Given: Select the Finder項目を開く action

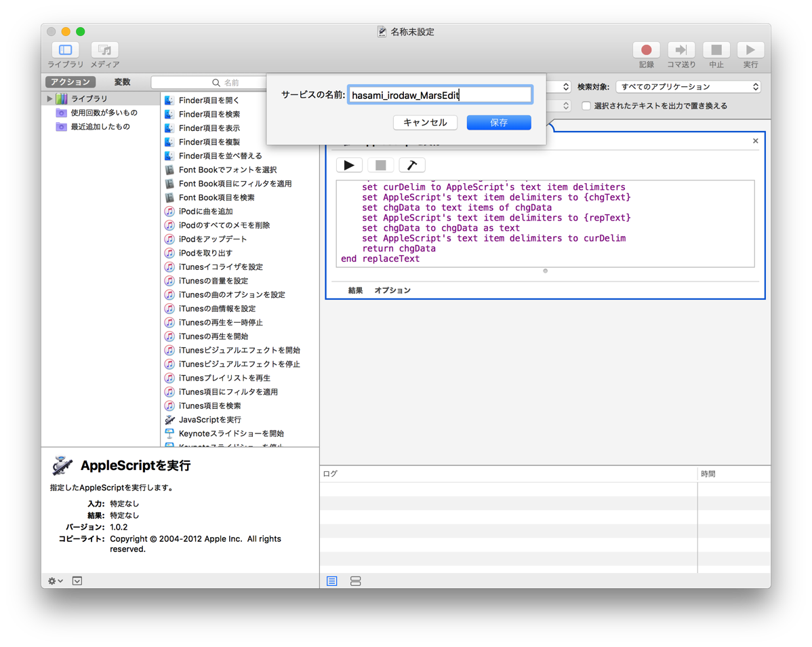Looking at the screenshot, I should pos(209,100).
